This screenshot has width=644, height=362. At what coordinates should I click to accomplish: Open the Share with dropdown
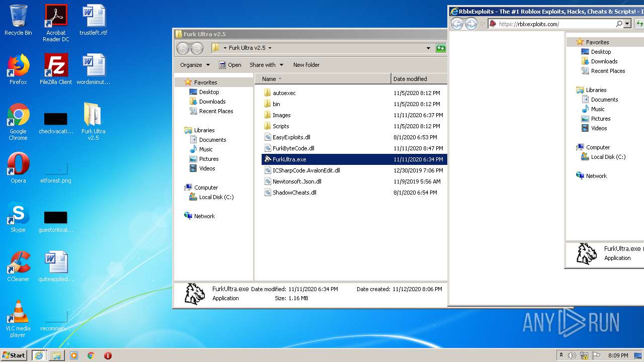coord(267,65)
